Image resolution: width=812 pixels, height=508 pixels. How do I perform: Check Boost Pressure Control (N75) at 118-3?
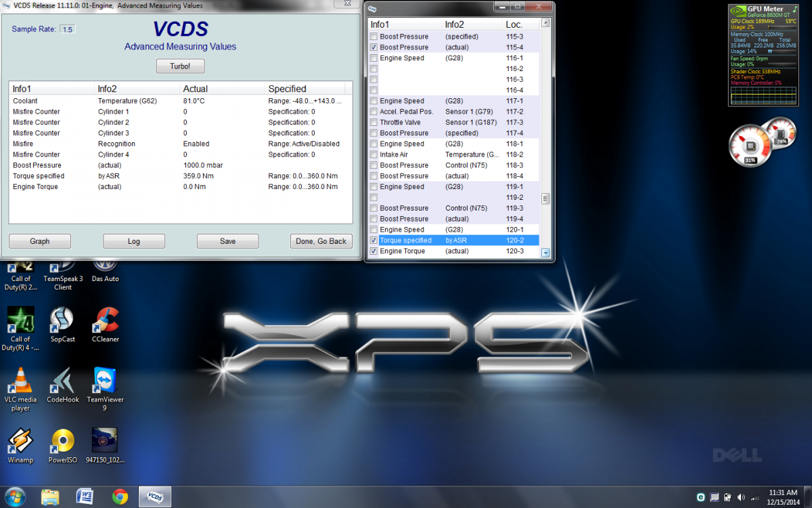pyautogui.click(x=374, y=165)
